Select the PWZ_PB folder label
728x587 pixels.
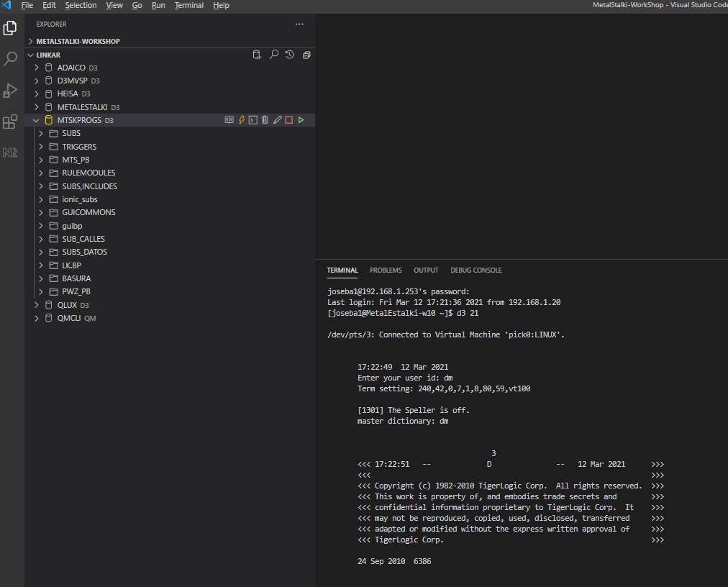76,291
